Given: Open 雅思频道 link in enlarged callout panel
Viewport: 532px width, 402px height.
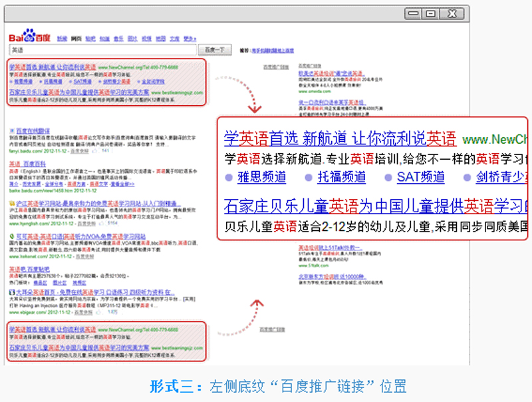Looking at the screenshot, I should (x=261, y=177).
